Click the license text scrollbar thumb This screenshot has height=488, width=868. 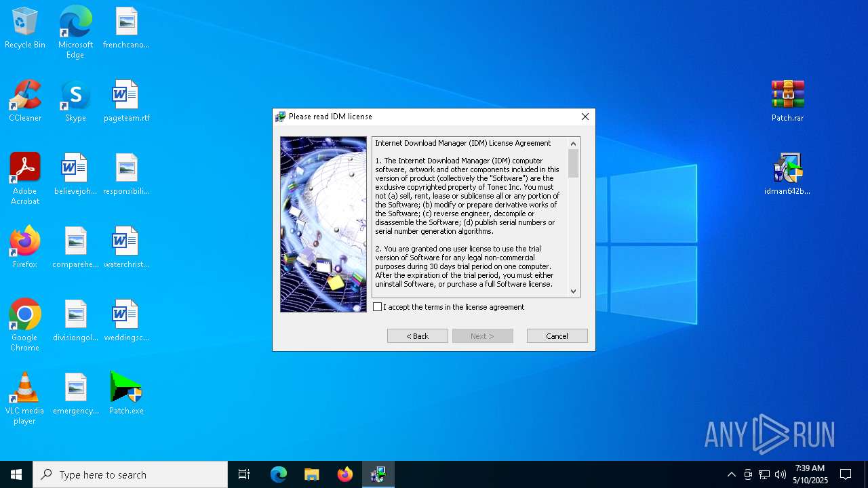pyautogui.click(x=574, y=163)
